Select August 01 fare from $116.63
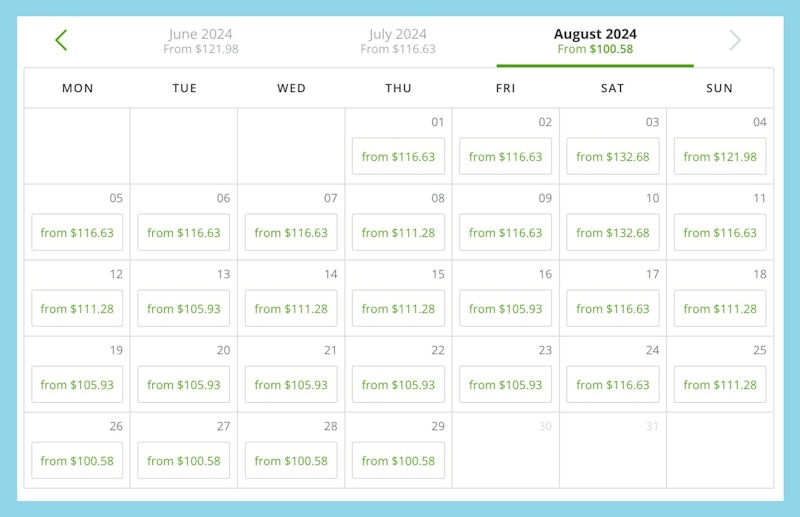The height and width of the screenshot is (517, 800). tap(398, 157)
